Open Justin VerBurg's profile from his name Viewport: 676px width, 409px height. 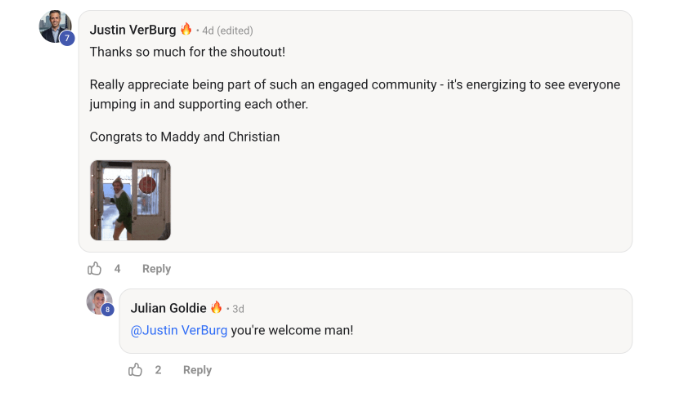pyautogui.click(x=132, y=29)
